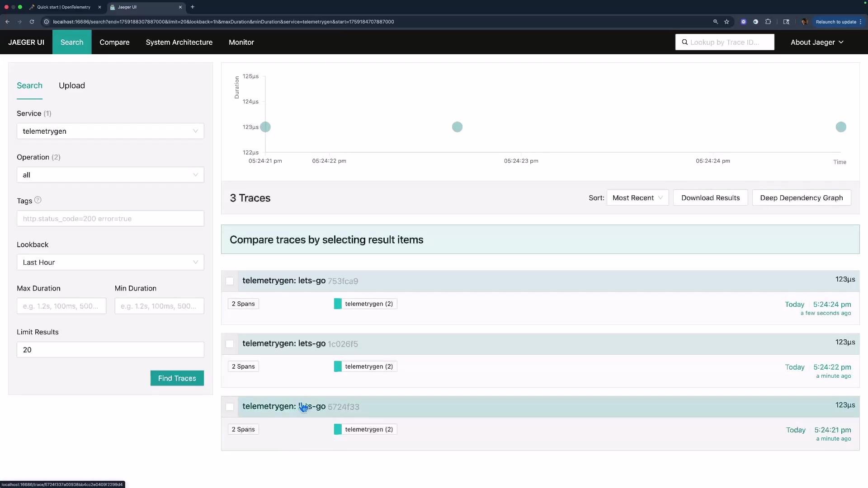Click the Find Traces button
The image size is (868, 488).
[177, 378]
